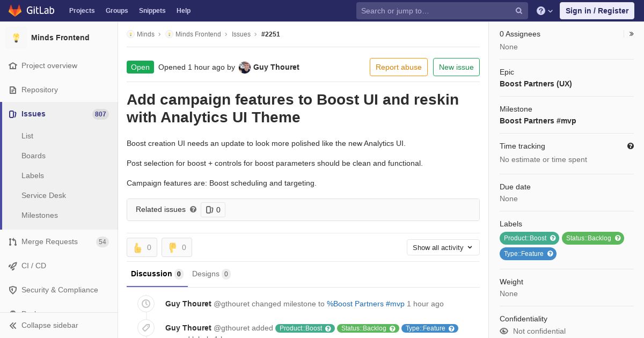This screenshot has width=644, height=338.
Task: Click the Type::Feature label in the activity feed
Action: pos(430,328)
